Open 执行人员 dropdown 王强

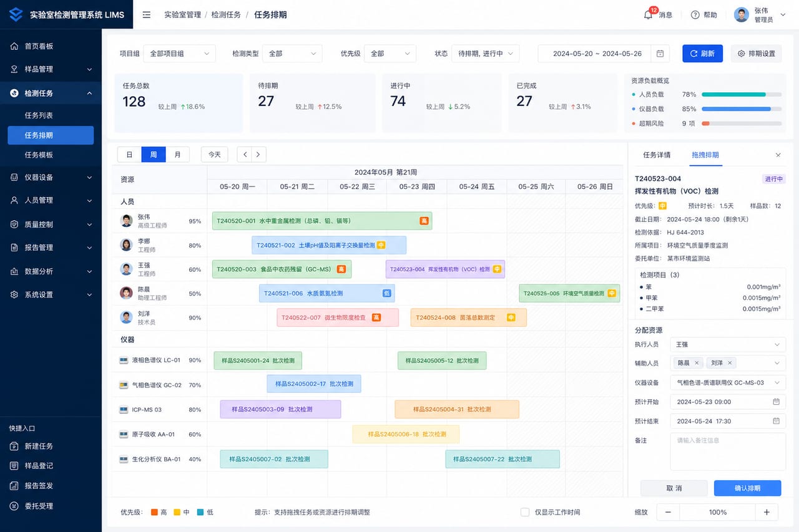coord(728,344)
